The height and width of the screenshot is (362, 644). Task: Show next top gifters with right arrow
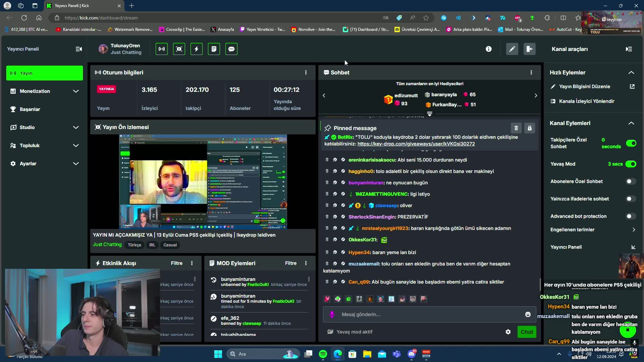click(x=536, y=96)
